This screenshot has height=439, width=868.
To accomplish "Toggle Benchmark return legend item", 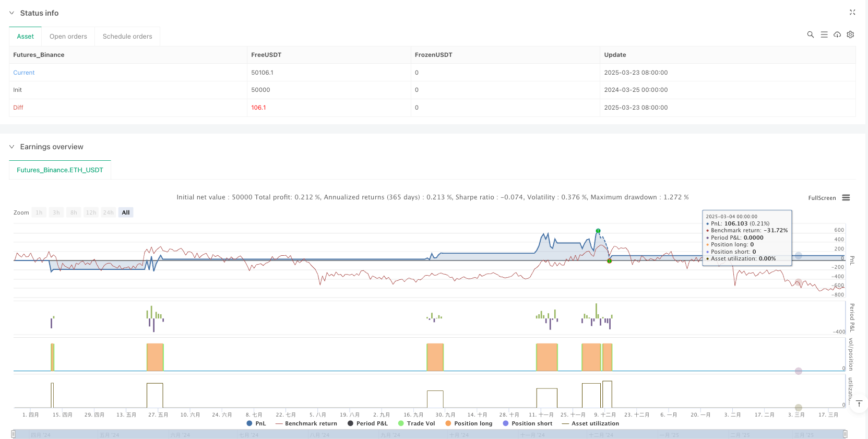I will (x=306, y=423).
